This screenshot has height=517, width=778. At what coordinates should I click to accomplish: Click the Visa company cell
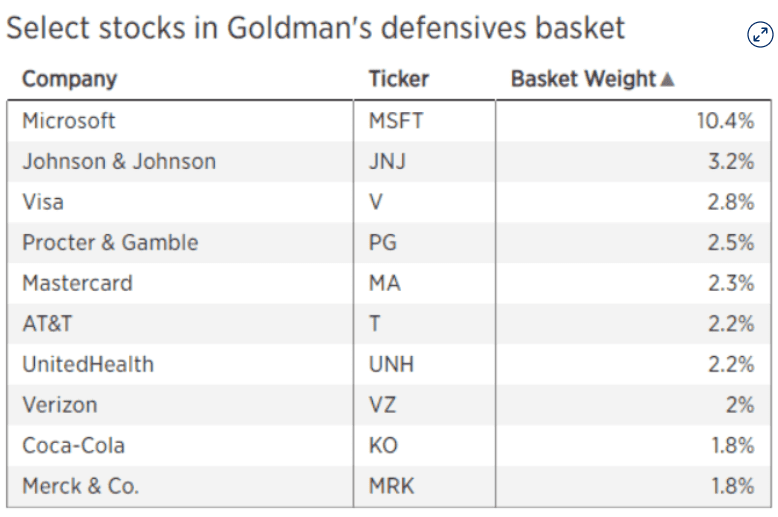pyautogui.click(x=43, y=202)
